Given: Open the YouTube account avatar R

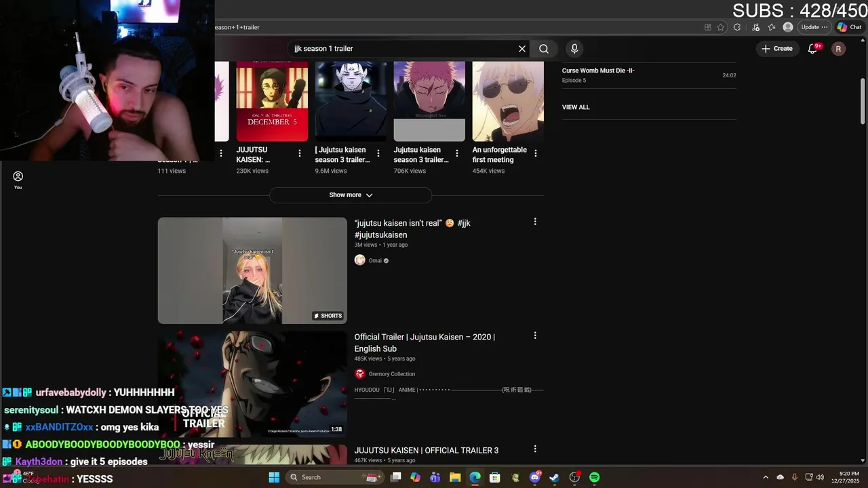Looking at the screenshot, I should pos(839,49).
